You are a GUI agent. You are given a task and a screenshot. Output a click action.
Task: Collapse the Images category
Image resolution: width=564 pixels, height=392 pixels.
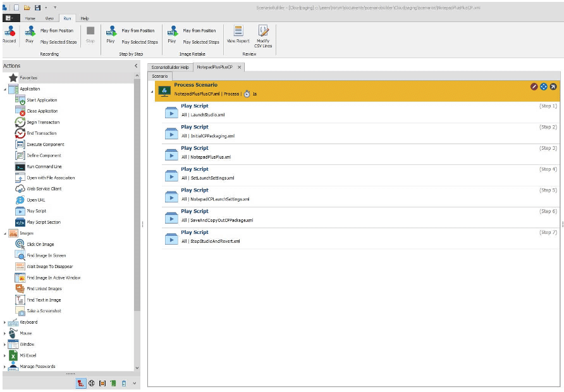tap(5, 234)
